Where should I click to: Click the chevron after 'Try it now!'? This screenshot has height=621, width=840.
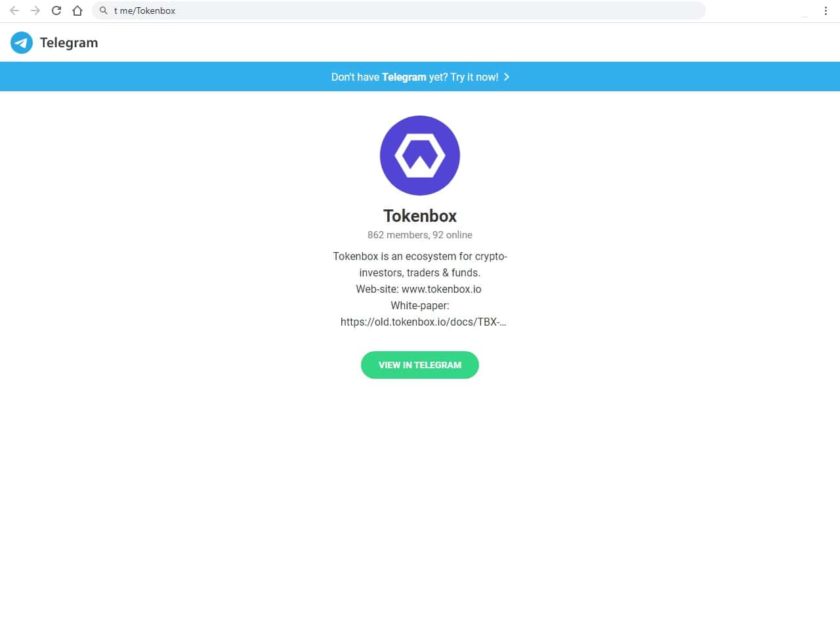(507, 77)
